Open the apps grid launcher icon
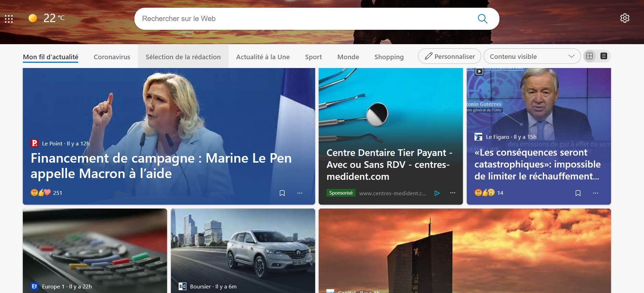644x293 pixels. (x=9, y=19)
